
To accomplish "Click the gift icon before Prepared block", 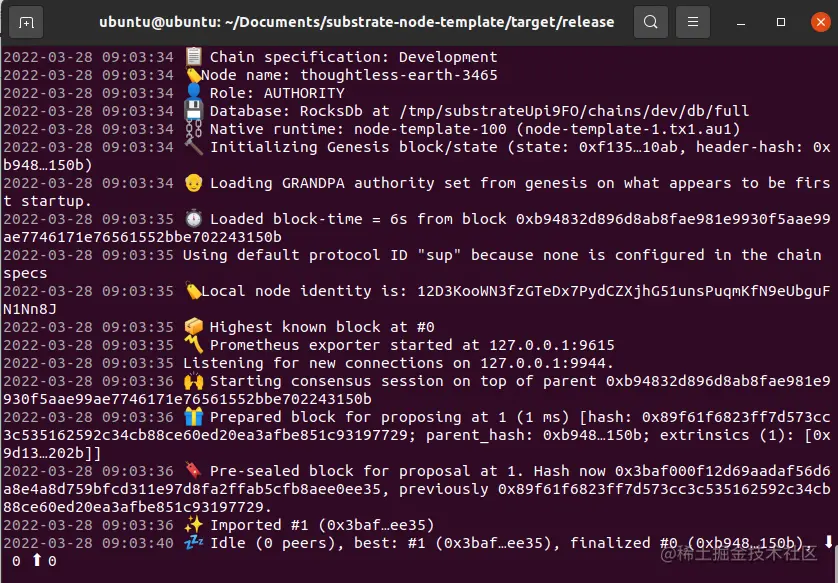I will [193, 417].
